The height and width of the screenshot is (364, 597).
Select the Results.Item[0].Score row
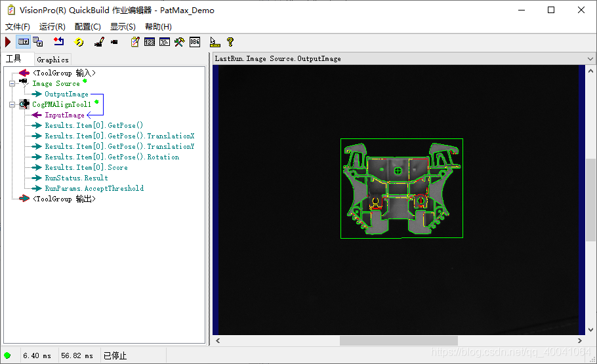point(86,167)
